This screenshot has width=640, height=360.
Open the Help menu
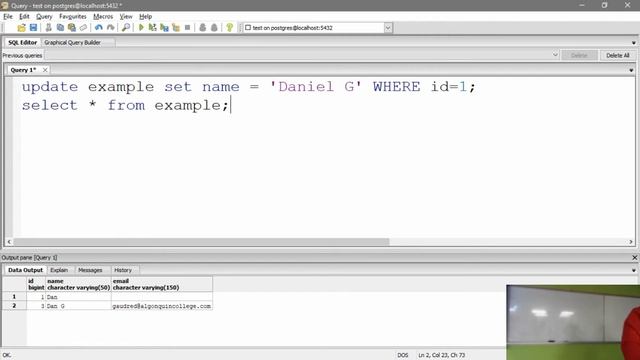(x=145, y=16)
